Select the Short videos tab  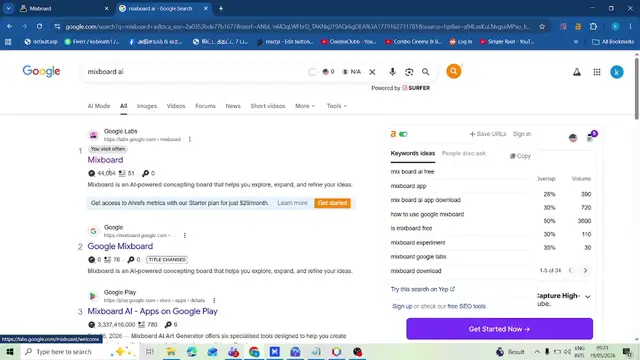coord(268,106)
